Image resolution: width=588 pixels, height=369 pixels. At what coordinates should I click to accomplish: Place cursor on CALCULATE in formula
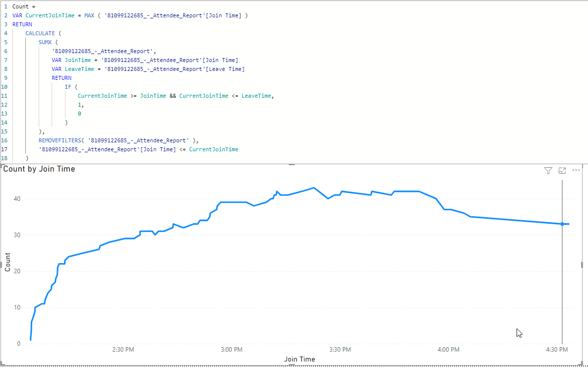tap(40, 33)
